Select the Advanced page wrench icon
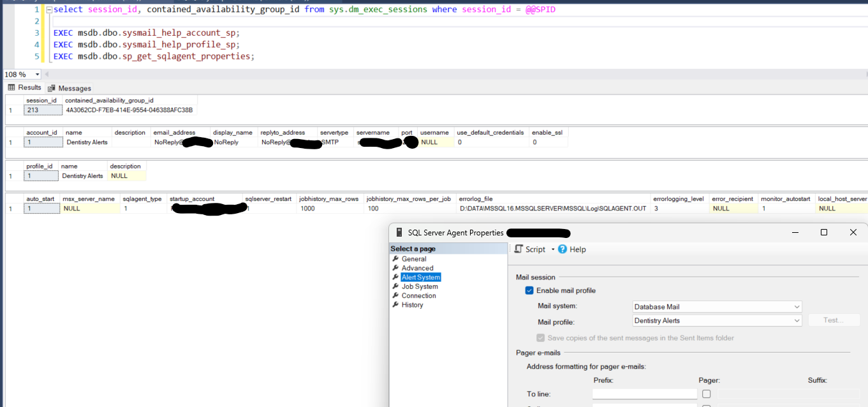 tap(396, 268)
